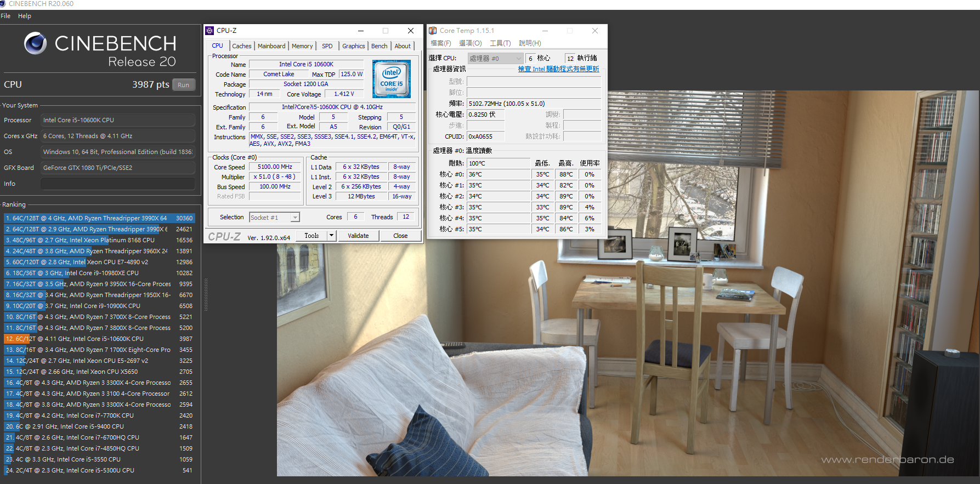Click the Core Temp frequency 5102.72MHz field

tap(534, 104)
